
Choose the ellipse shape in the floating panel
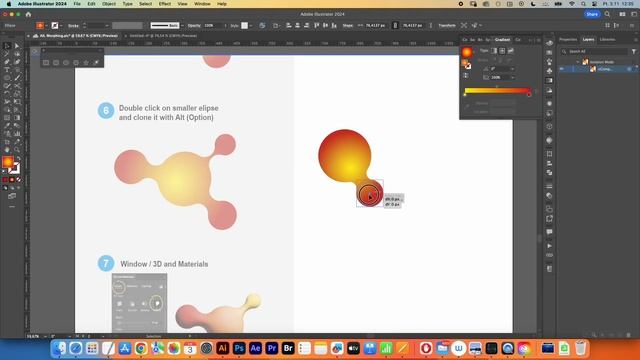pos(66,62)
